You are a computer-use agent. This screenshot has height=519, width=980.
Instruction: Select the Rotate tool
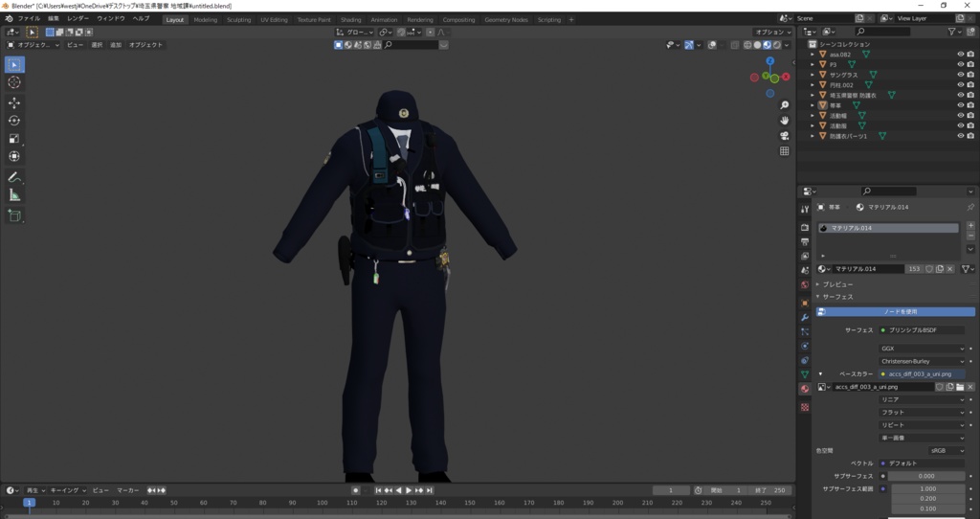tap(14, 121)
